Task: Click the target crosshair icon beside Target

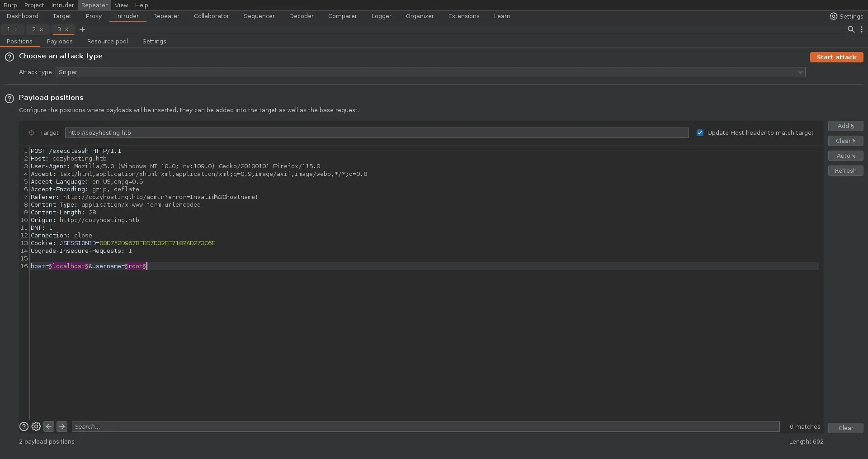Action: (31, 133)
